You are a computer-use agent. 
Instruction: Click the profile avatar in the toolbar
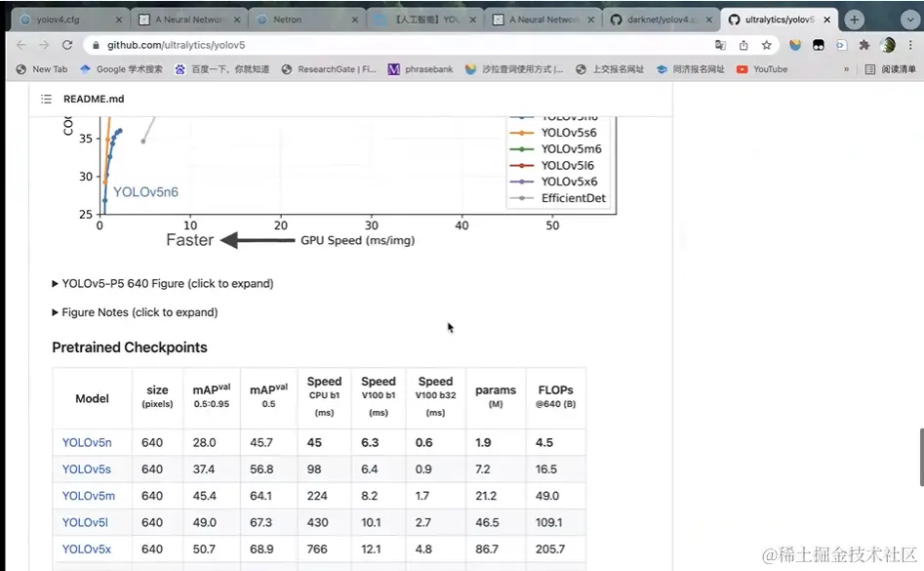click(x=888, y=45)
